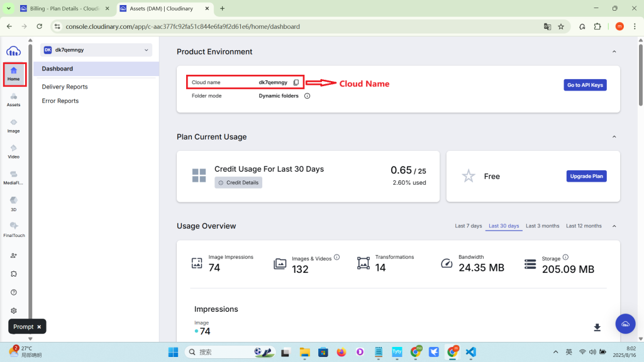Switch to the Assets (DAM) Cloudinary tab
The height and width of the screenshot is (362, 644).
point(164,9)
